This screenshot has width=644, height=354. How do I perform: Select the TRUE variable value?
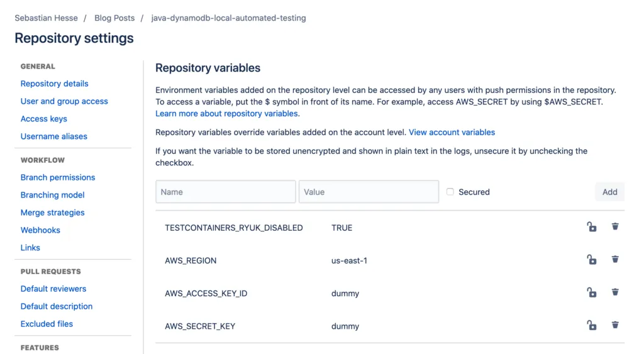(341, 228)
